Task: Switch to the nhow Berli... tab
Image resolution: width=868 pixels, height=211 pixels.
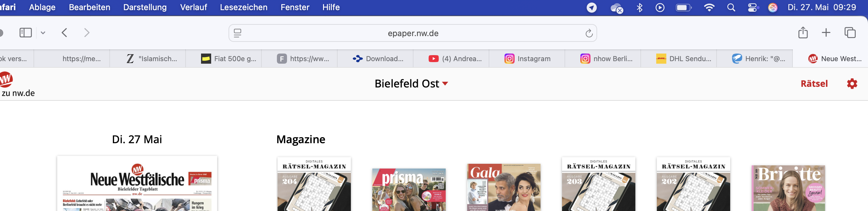Action: (603, 59)
